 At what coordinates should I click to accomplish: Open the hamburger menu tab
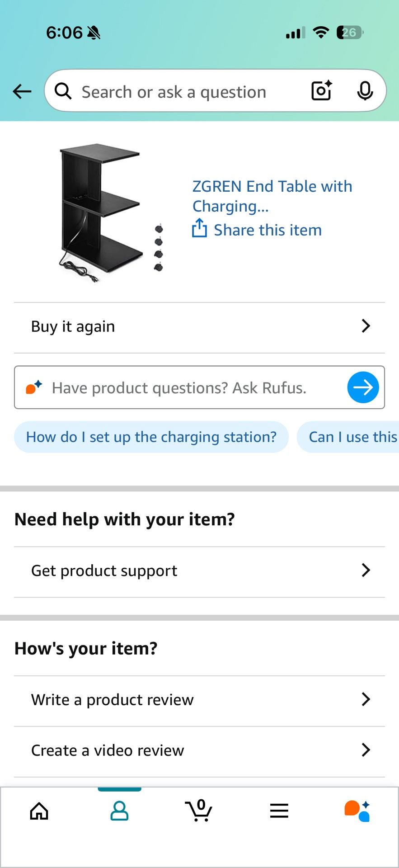click(x=279, y=811)
